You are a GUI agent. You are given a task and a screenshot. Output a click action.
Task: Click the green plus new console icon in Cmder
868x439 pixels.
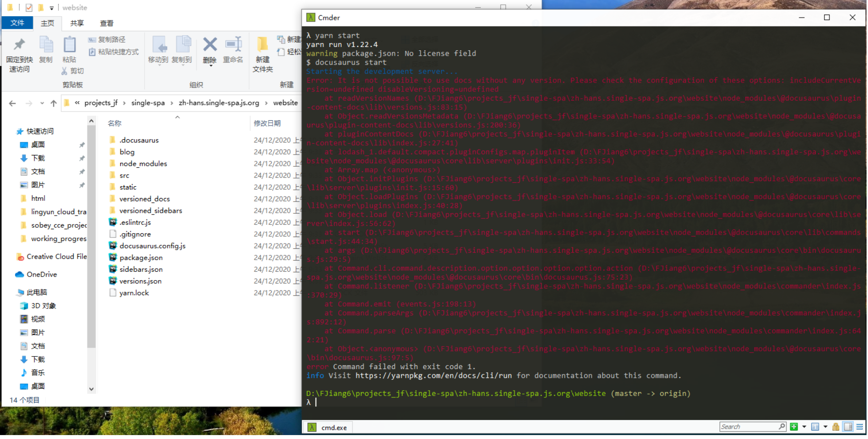tap(794, 427)
